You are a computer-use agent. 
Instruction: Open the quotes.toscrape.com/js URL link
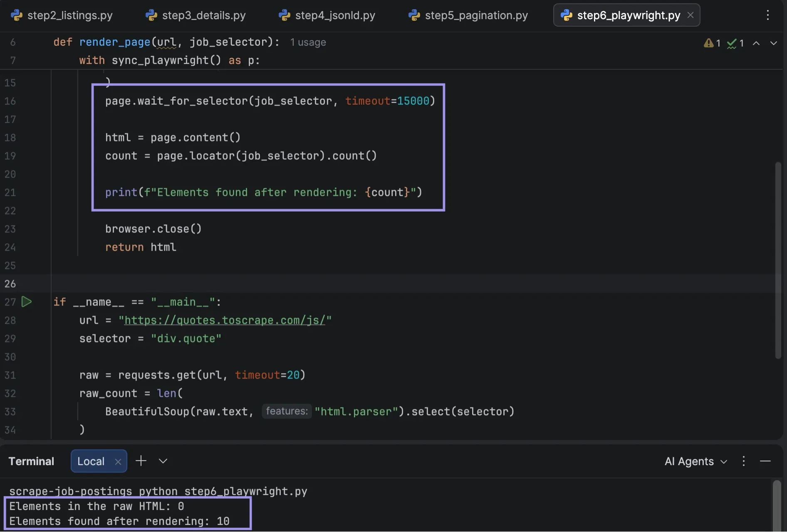coord(225,320)
